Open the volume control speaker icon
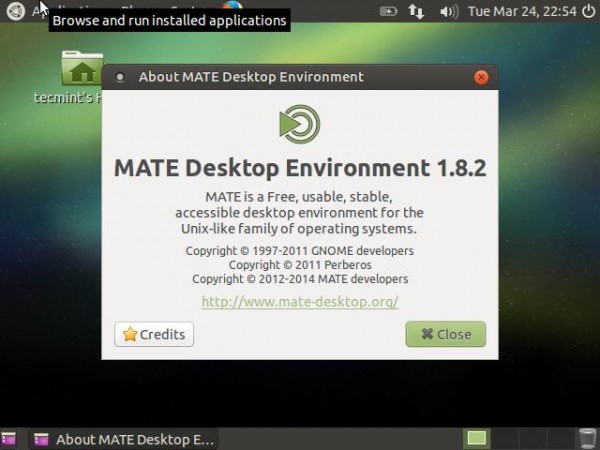 tap(448, 11)
